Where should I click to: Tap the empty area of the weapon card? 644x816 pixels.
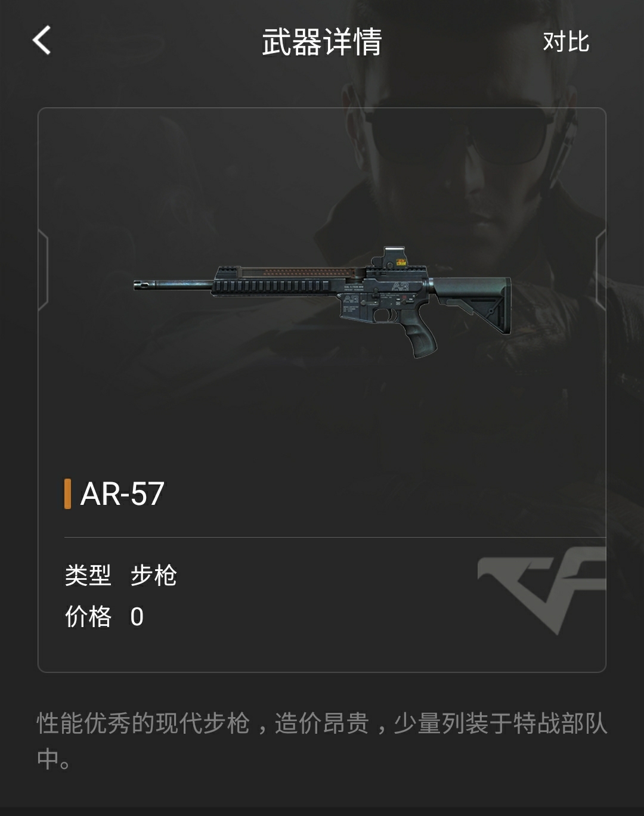pos(322,417)
